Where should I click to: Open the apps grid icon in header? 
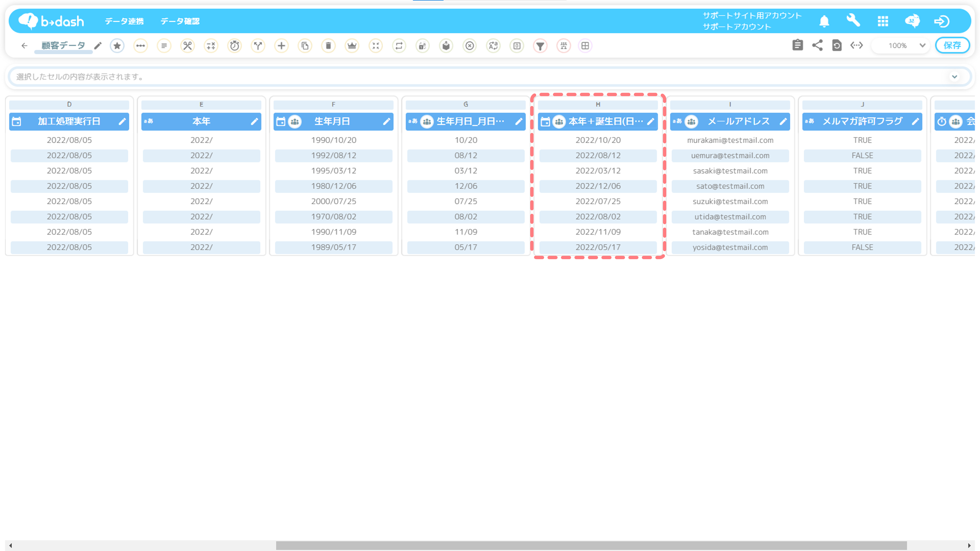pyautogui.click(x=883, y=21)
